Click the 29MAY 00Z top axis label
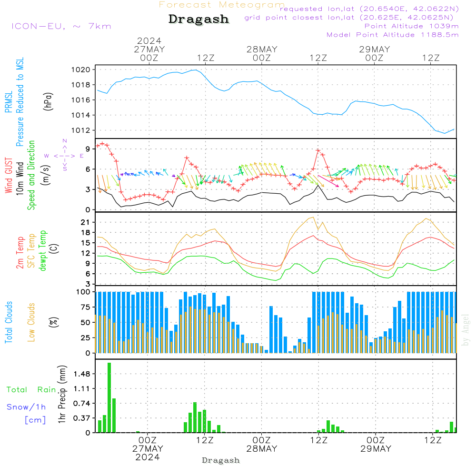476x476 pixels. pos(374,53)
